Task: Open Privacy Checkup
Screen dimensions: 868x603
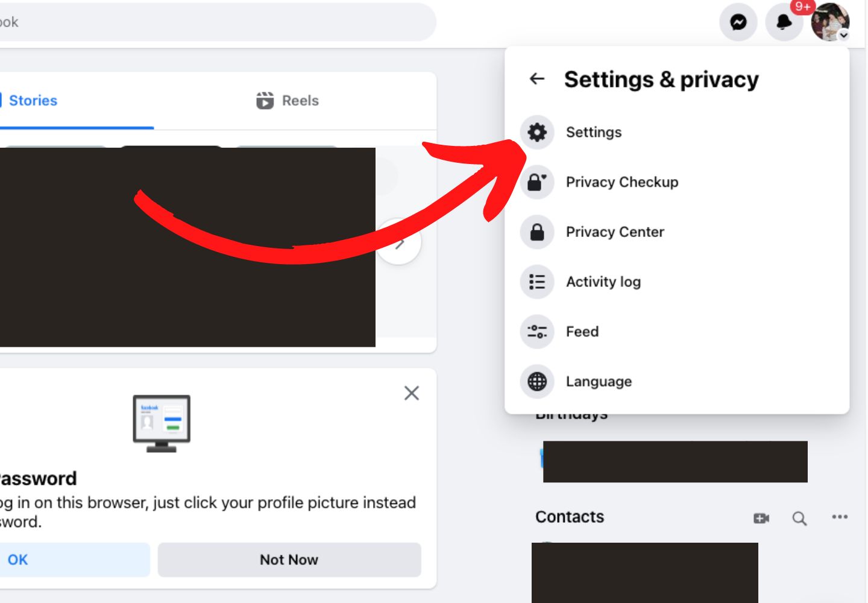Action: [x=677, y=182]
